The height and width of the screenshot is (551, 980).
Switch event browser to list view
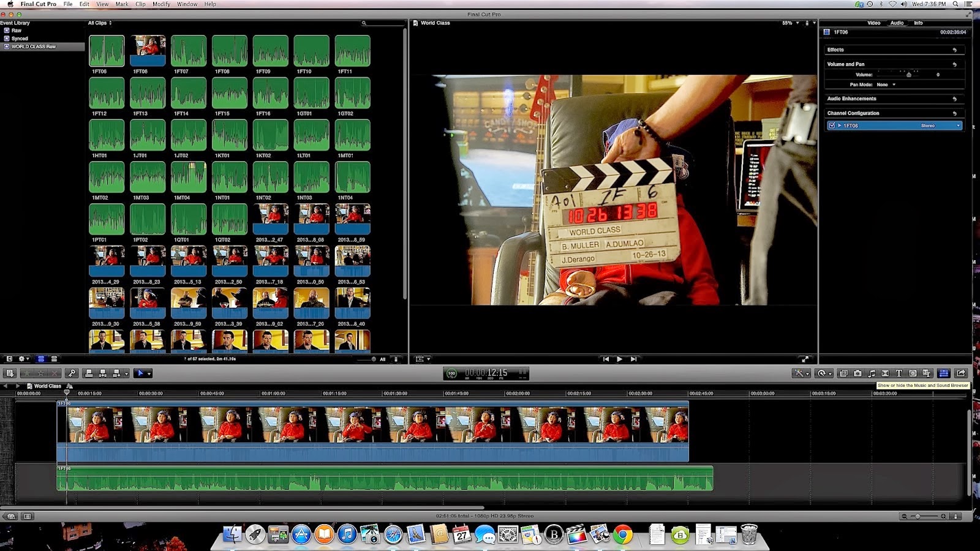point(54,359)
